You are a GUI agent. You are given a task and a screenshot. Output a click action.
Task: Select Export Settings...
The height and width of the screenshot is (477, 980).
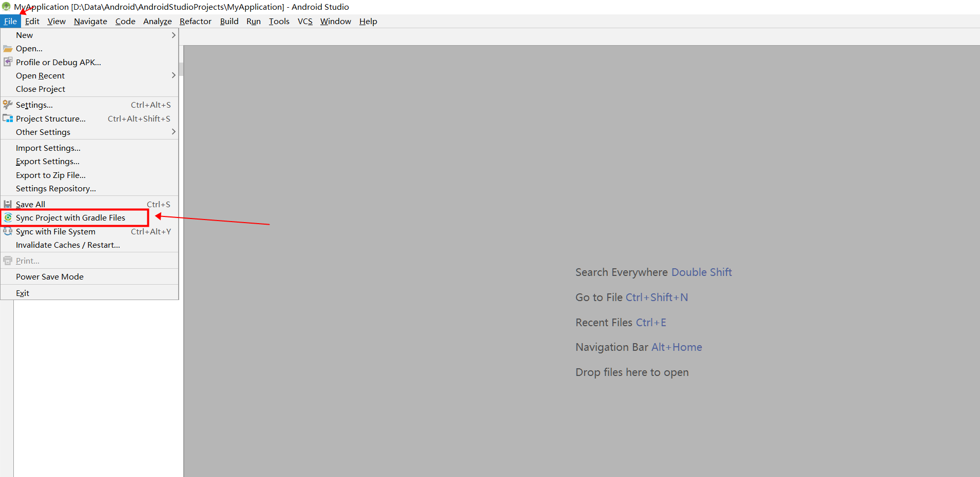click(89, 161)
